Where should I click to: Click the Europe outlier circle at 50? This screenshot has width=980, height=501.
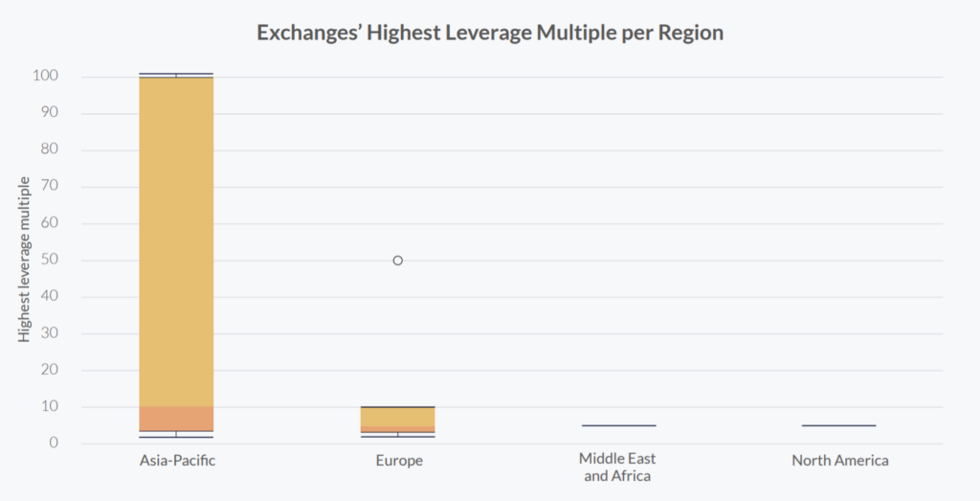(x=398, y=261)
